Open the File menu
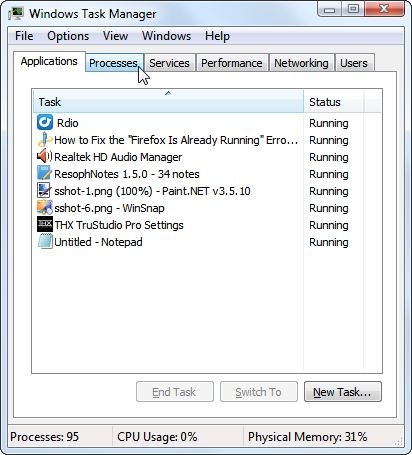The height and width of the screenshot is (455, 412). click(24, 36)
